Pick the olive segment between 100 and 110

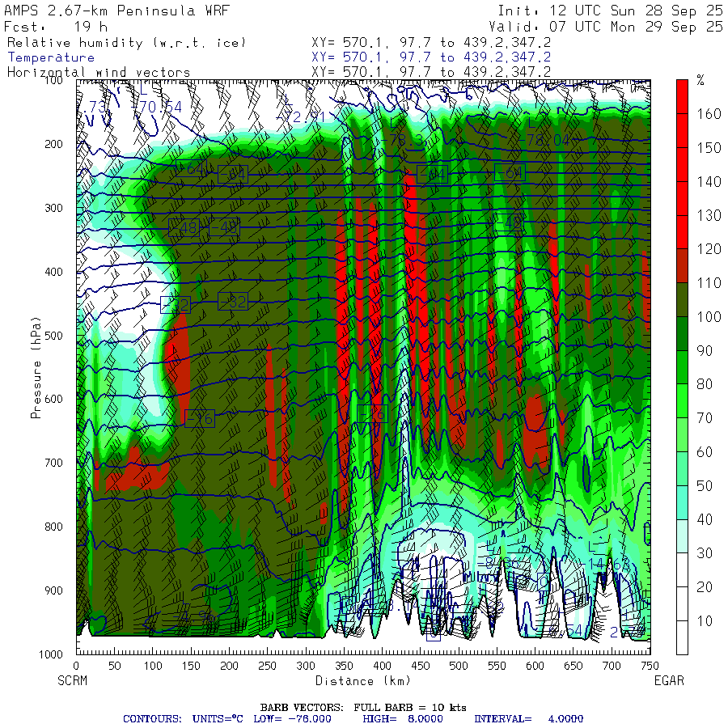pos(682,300)
